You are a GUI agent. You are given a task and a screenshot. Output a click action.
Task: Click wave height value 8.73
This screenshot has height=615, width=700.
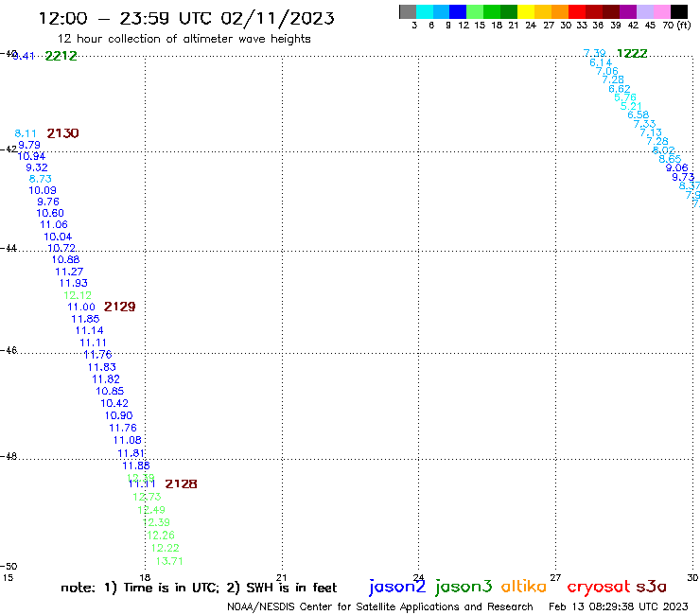click(41, 179)
